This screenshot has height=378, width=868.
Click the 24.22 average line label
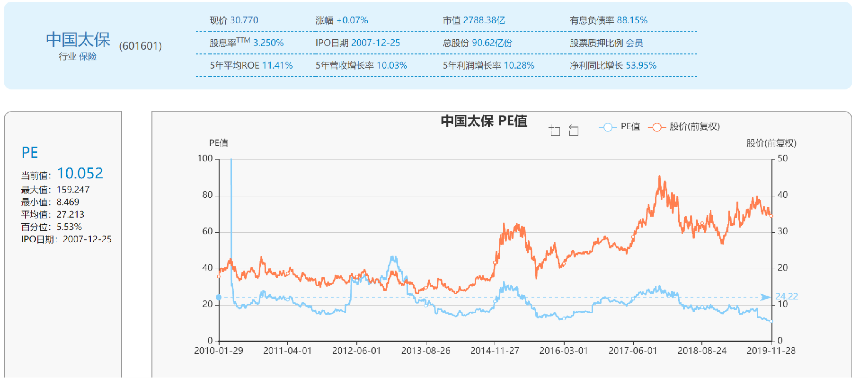[787, 296]
